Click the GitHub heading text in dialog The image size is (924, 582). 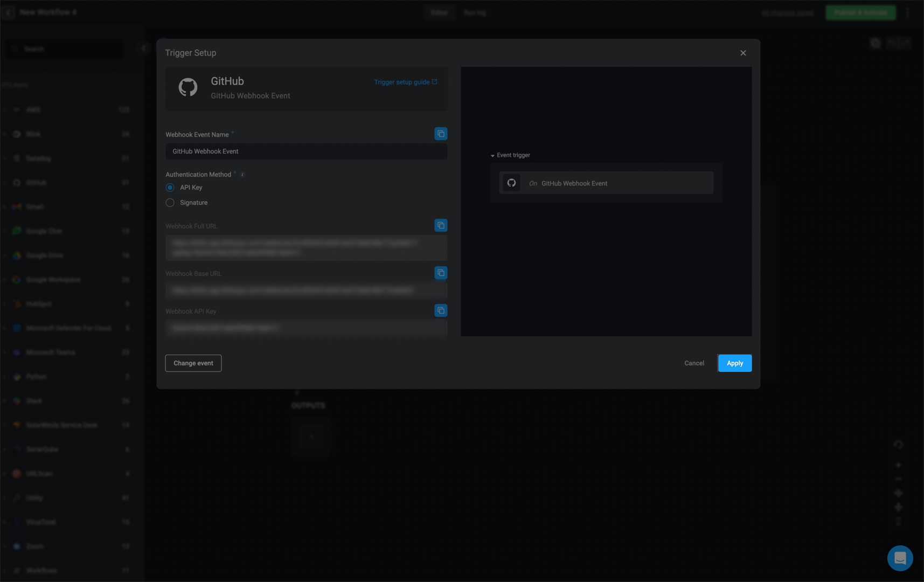click(227, 81)
